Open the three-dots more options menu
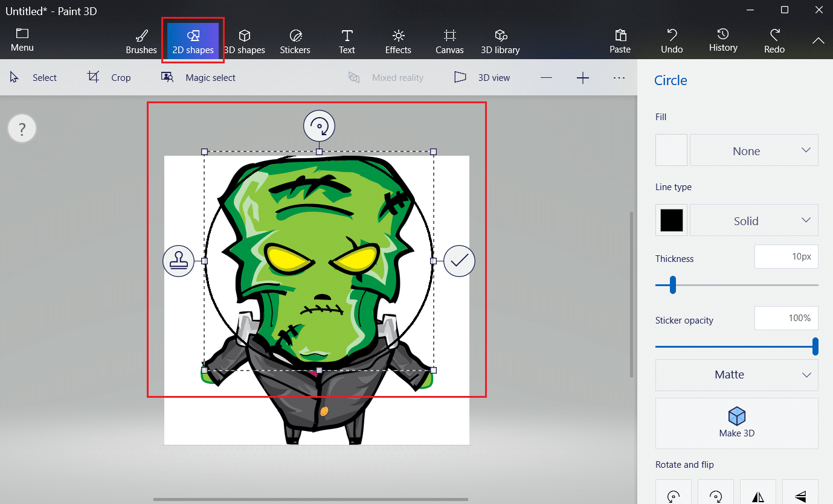 (x=619, y=78)
